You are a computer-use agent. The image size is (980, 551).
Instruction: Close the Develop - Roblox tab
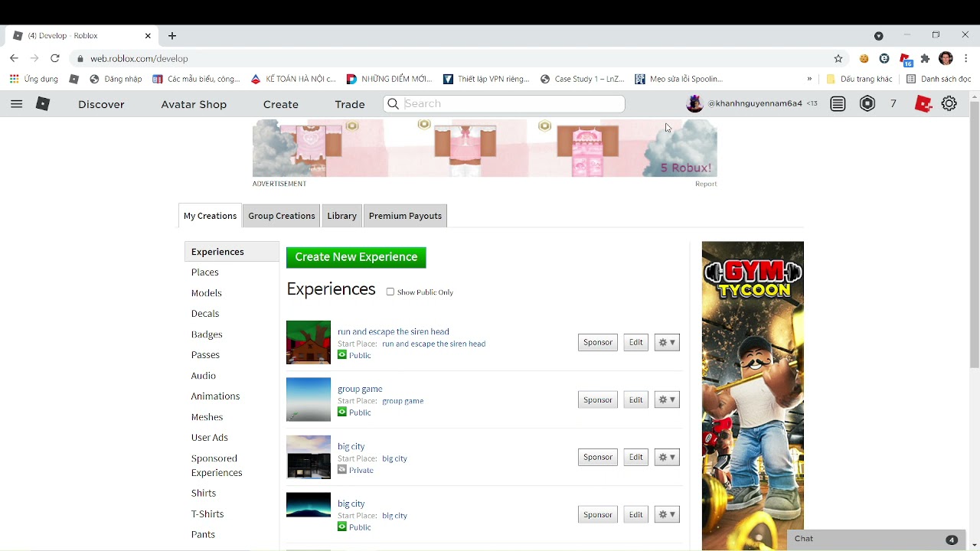[x=148, y=36]
